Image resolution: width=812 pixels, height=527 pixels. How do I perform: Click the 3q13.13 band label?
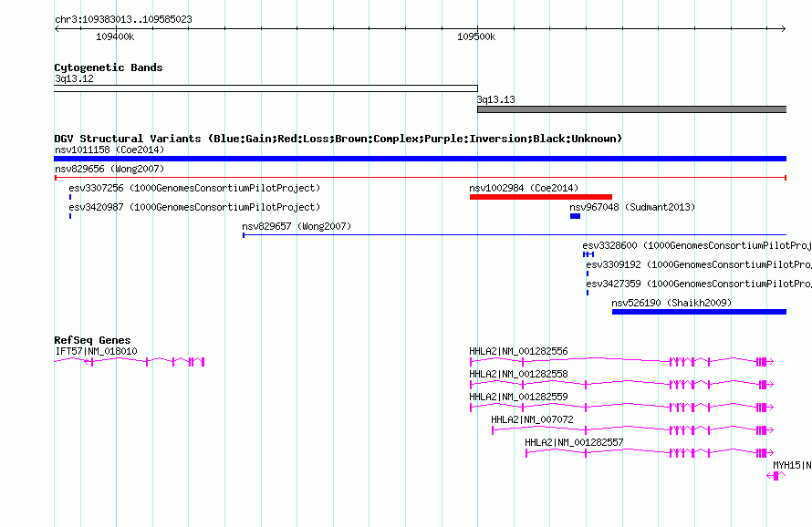click(x=495, y=99)
